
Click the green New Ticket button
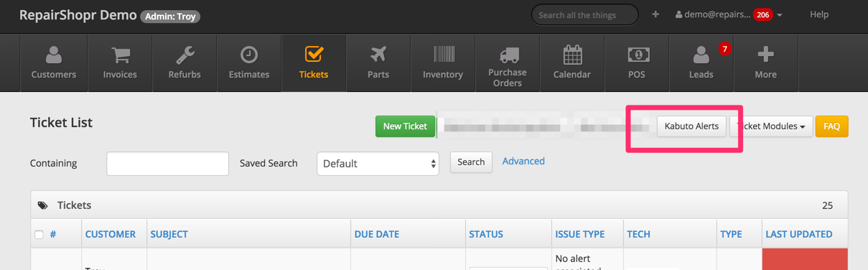(405, 126)
